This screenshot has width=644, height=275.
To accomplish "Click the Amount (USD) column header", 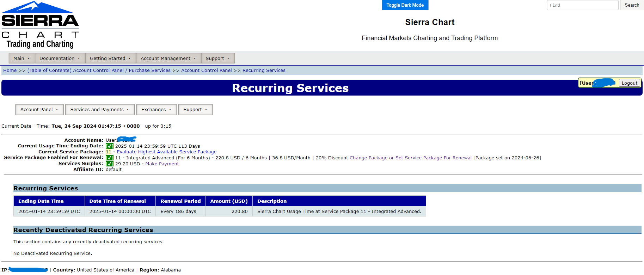I will [x=229, y=201].
